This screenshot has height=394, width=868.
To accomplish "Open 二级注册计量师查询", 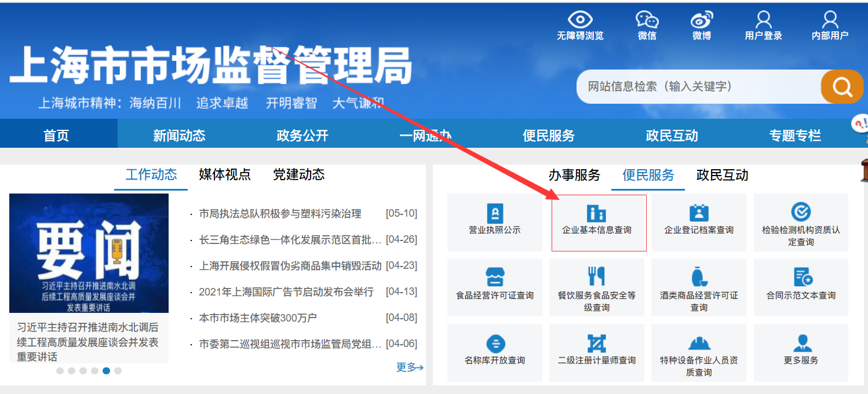I will [596, 353].
